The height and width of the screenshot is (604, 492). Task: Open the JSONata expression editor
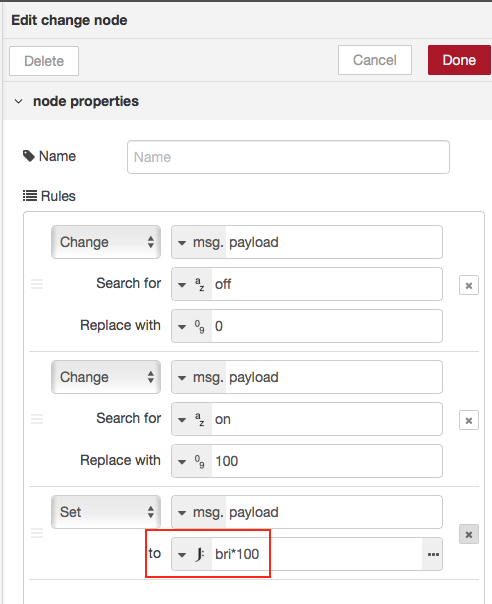click(x=433, y=554)
